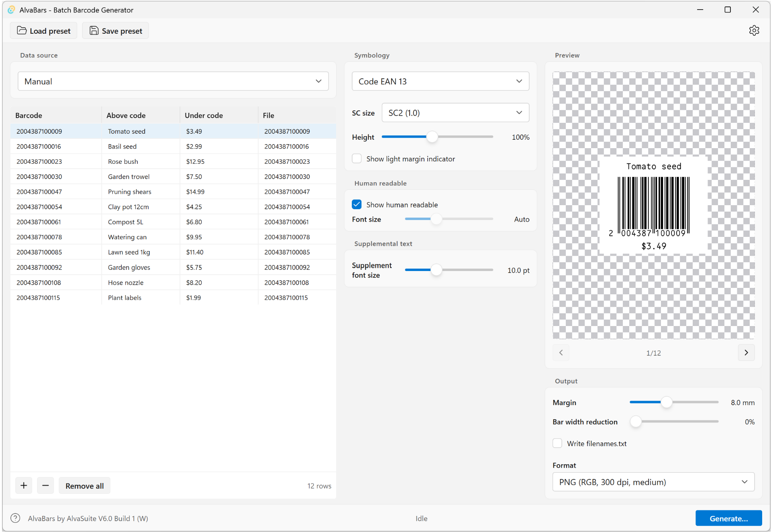
Task: Enable Show light margin indicator checkbox
Action: (357, 159)
